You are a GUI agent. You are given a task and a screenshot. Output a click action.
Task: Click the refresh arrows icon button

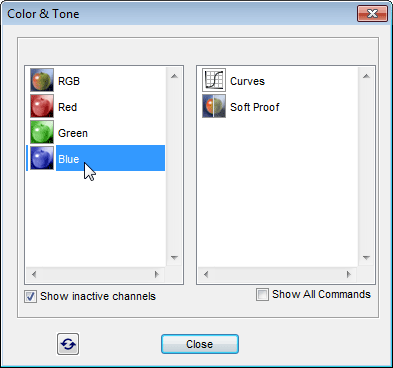pyautogui.click(x=68, y=344)
